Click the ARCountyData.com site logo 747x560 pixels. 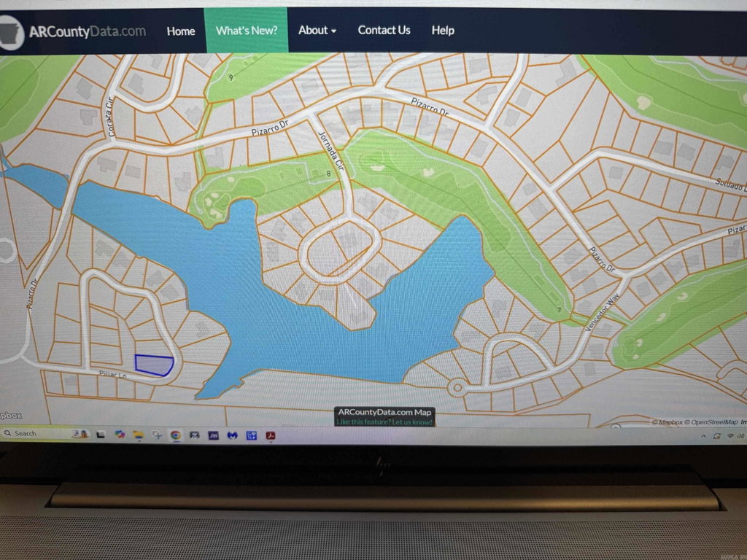(x=73, y=32)
